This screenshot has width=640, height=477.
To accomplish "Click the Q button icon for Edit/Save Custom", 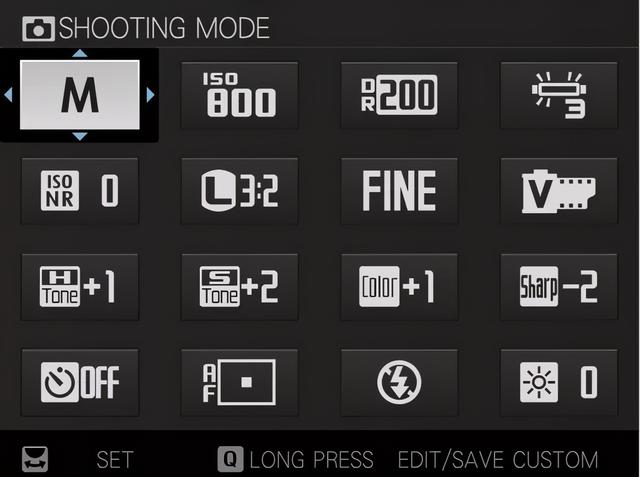I will tap(230, 459).
